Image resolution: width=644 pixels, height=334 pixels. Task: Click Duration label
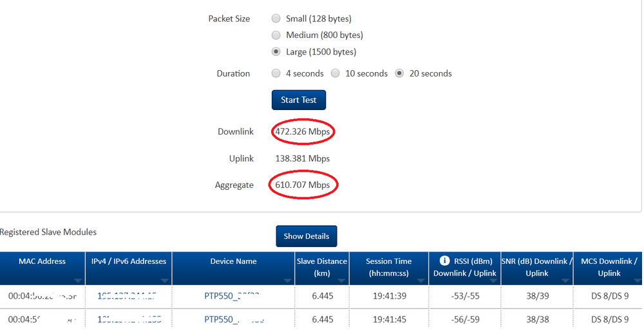pos(233,73)
